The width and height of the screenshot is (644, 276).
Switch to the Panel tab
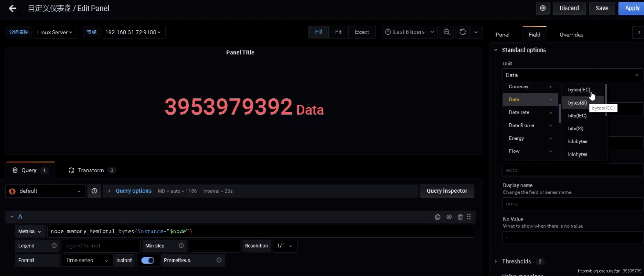click(502, 35)
